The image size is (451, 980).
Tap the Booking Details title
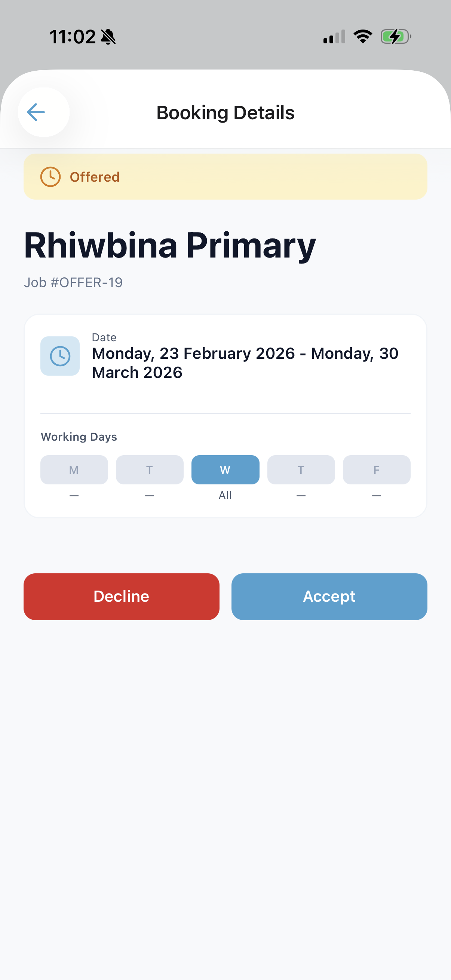pyautogui.click(x=225, y=113)
